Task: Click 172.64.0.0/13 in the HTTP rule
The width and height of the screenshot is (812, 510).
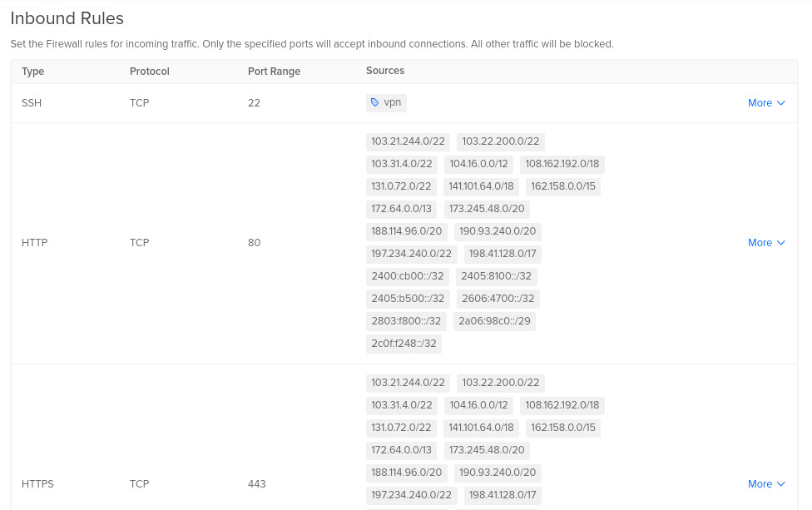Action: click(401, 209)
